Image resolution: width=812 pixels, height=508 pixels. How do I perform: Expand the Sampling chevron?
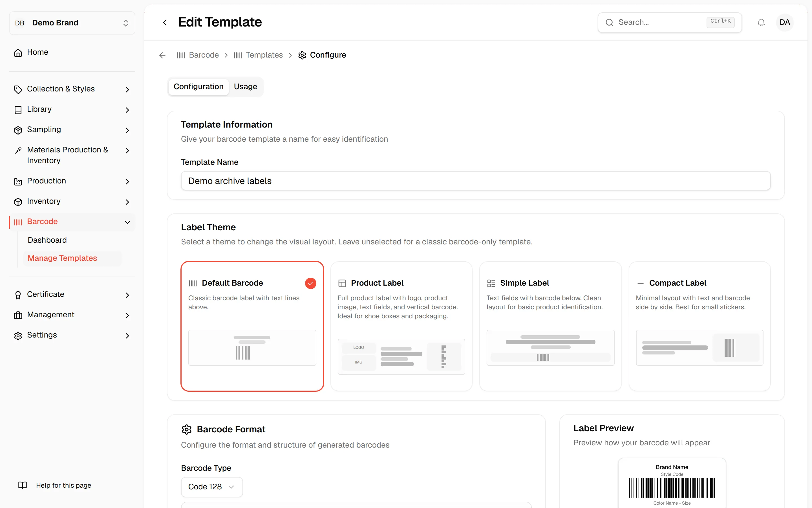coord(127,130)
